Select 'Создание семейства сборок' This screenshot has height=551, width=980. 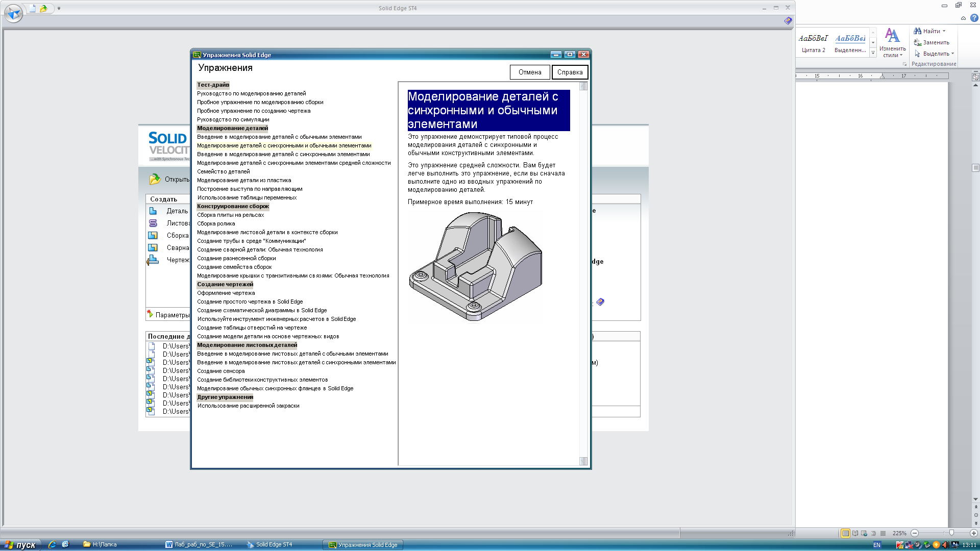coord(234,267)
